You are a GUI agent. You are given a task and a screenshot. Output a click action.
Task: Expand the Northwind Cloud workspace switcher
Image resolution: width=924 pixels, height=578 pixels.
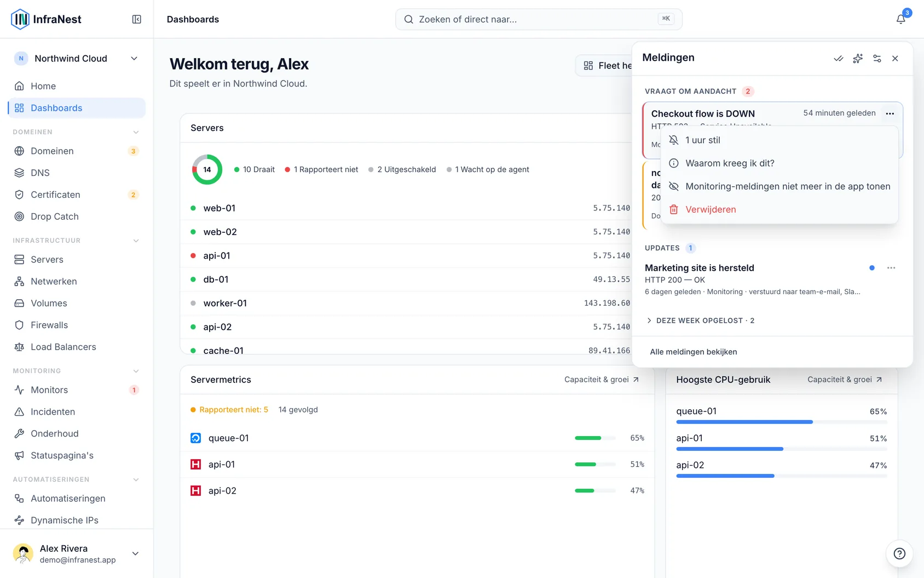(77, 59)
